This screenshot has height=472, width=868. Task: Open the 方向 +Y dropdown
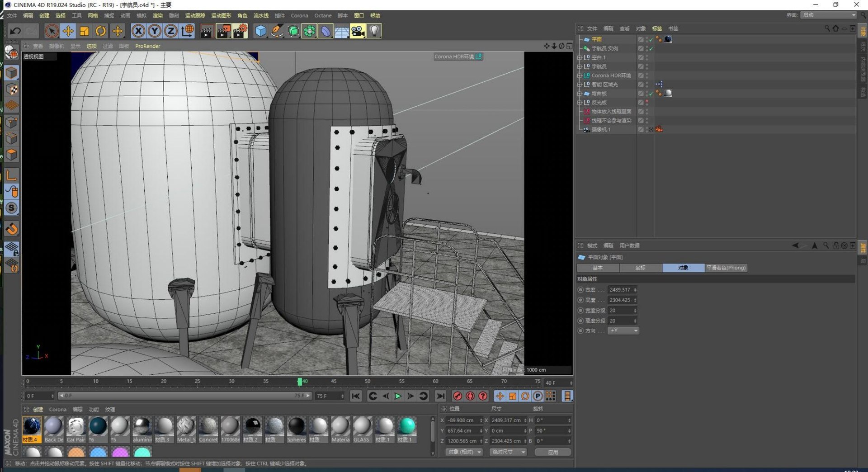623,330
